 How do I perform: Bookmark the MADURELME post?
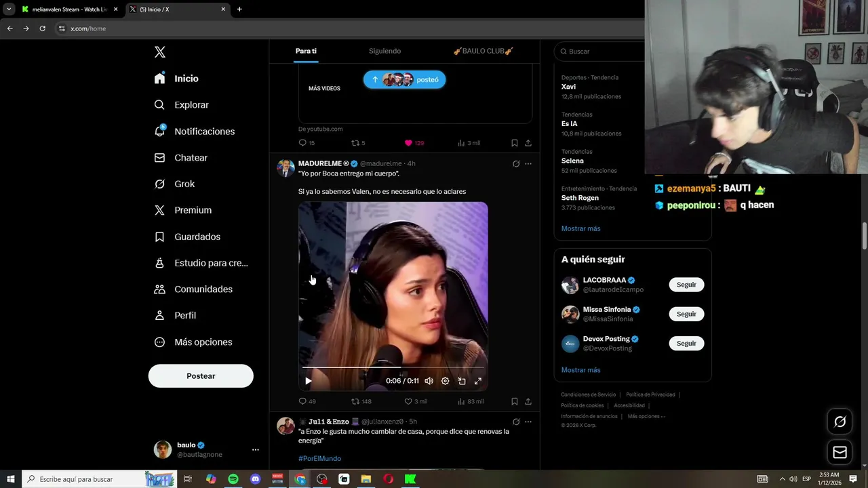coord(515,401)
